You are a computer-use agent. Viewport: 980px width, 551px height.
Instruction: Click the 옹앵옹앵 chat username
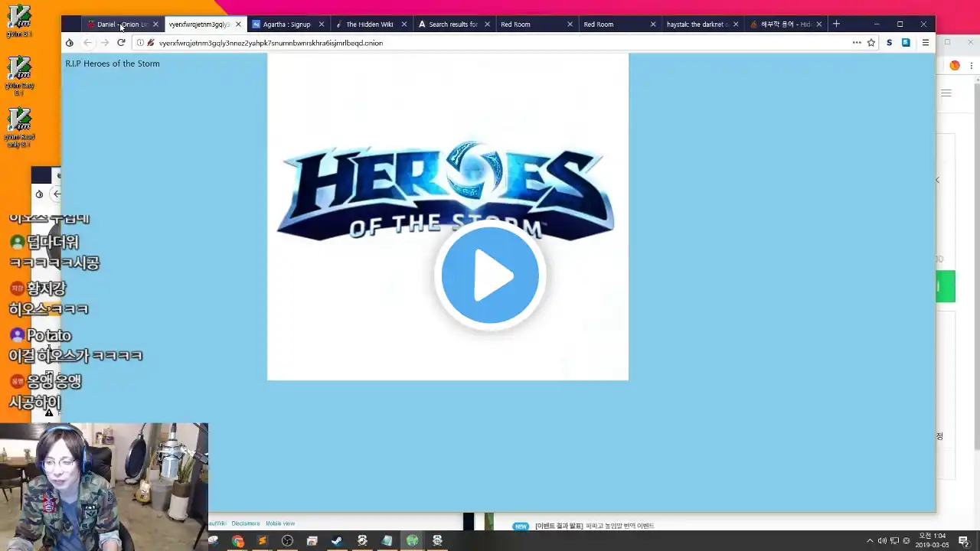click(54, 381)
